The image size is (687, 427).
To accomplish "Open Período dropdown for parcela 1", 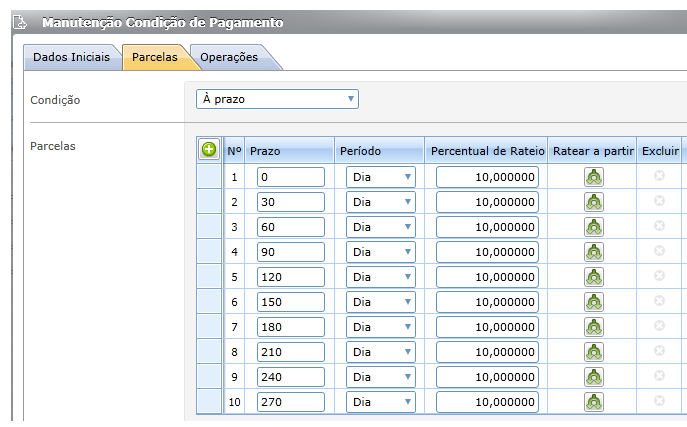I will 381,177.
